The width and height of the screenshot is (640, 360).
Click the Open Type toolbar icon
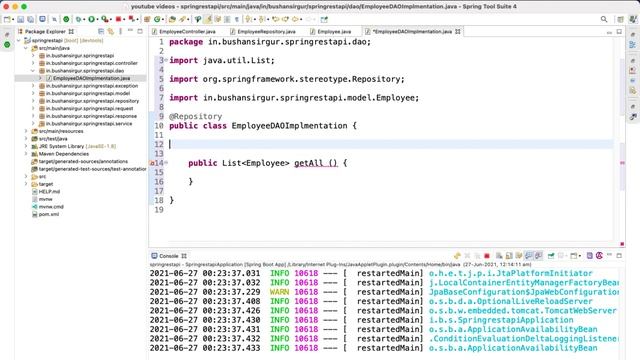[172, 19]
